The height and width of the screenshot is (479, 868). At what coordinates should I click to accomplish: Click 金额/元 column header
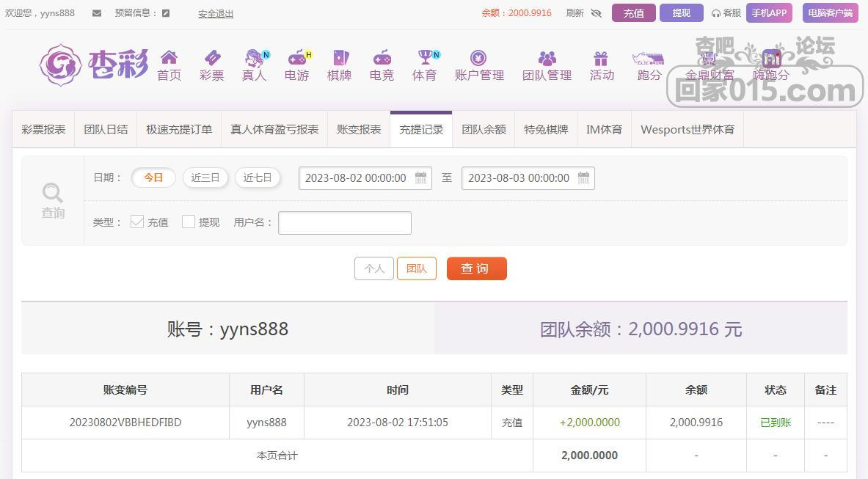[x=590, y=390]
